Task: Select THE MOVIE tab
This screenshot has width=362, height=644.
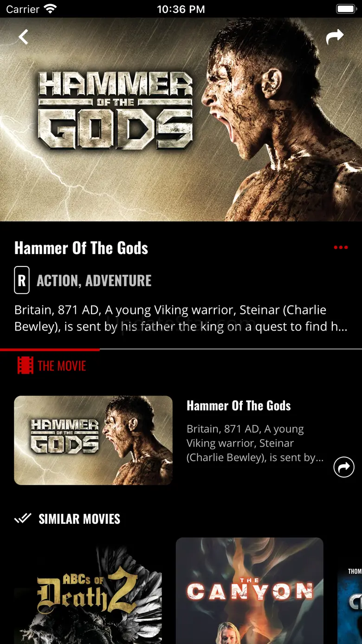Action: click(x=52, y=365)
